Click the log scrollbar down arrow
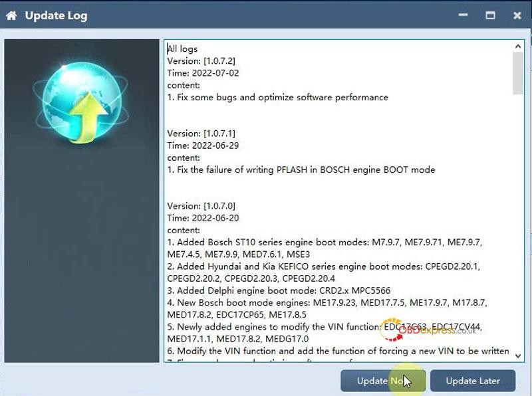 click(x=518, y=355)
